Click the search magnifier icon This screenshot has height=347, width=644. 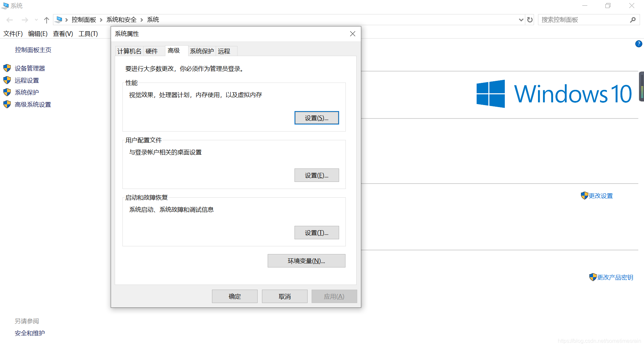click(633, 20)
